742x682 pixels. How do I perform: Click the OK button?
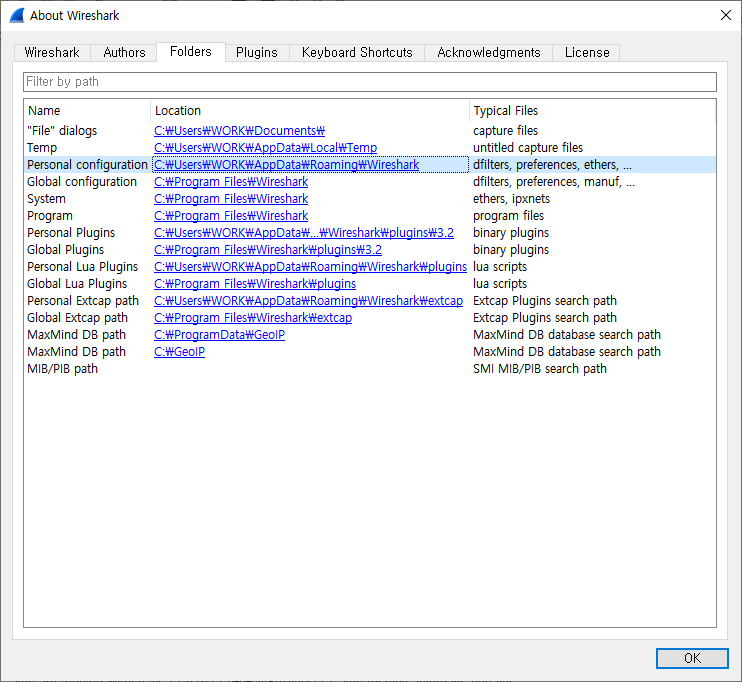pos(692,658)
